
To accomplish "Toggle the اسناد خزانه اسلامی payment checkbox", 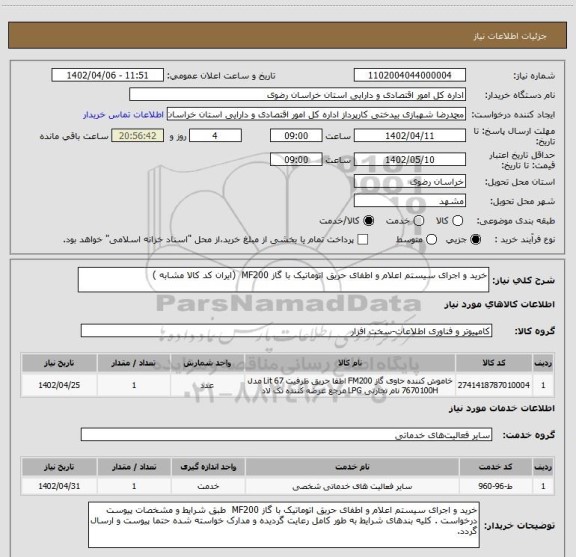I will (x=363, y=240).
